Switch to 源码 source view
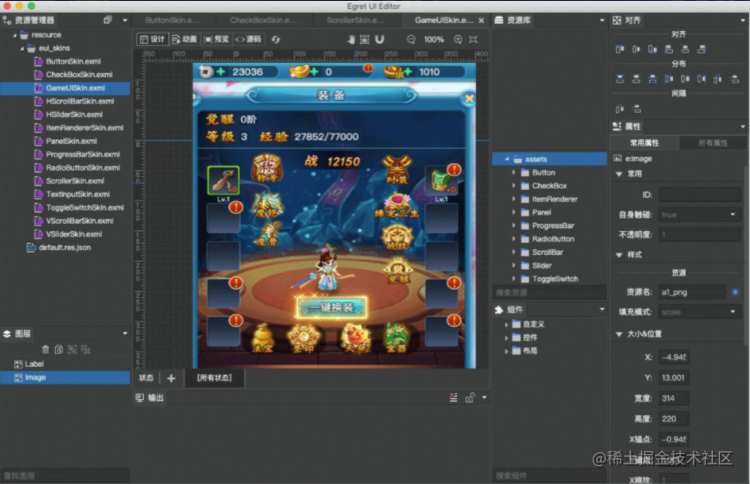The image size is (750, 484). 248,39
